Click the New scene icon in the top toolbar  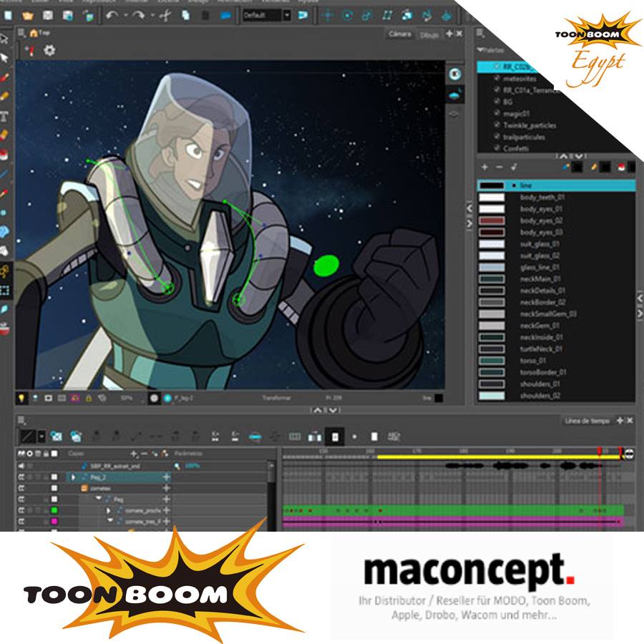8,16
